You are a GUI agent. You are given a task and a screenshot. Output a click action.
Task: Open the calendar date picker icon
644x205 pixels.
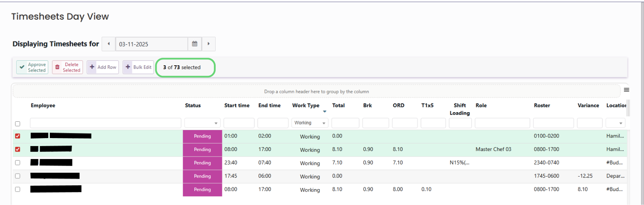pyautogui.click(x=194, y=44)
